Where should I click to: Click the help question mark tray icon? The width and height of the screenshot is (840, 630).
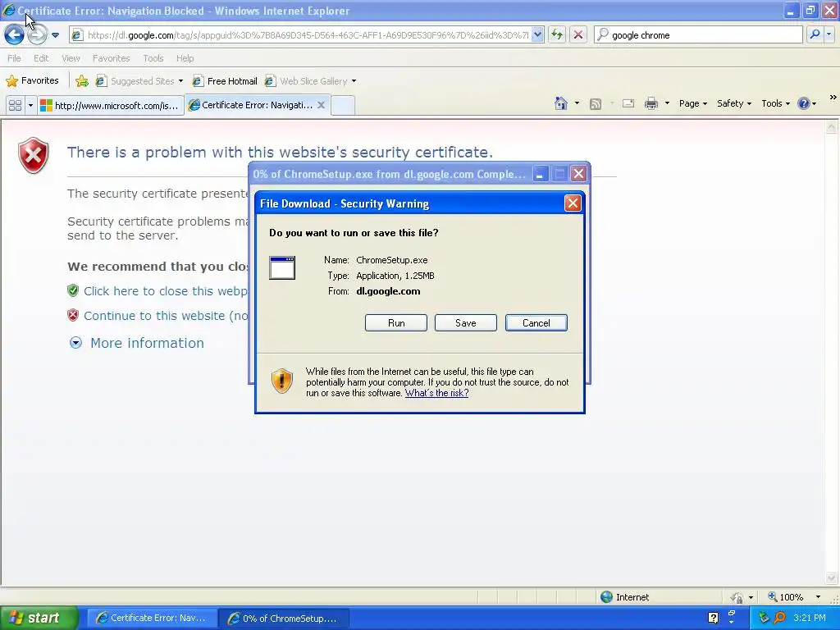tap(713, 618)
